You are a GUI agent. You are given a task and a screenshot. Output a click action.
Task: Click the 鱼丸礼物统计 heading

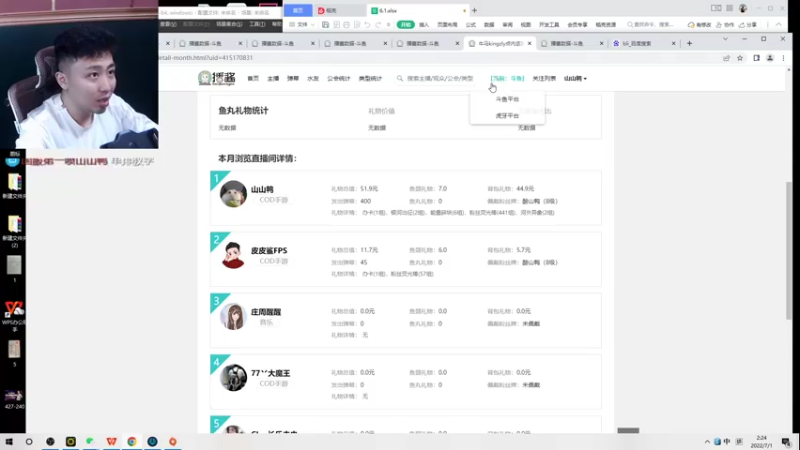click(x=243, y=111)
